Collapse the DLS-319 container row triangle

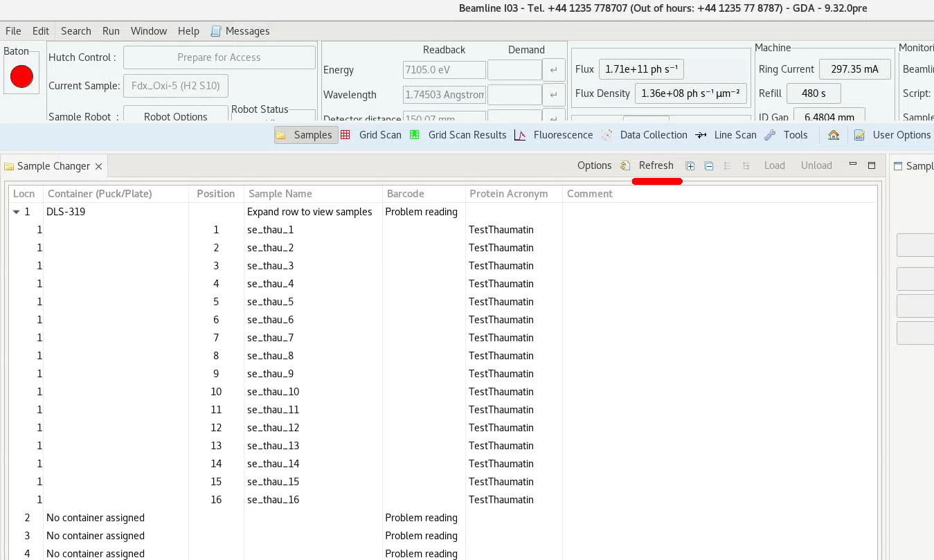click(17, 212)
